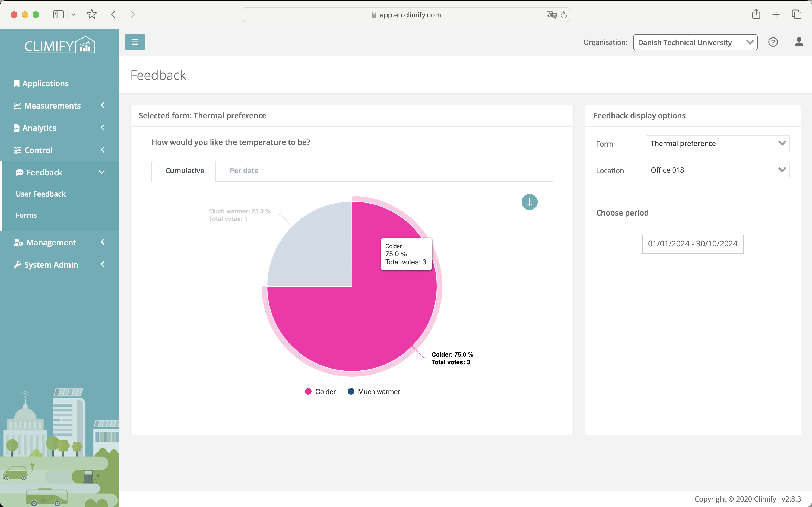Switch to the Cumulative tab
This screenshot has height=507, width=812.
point(184,171)
